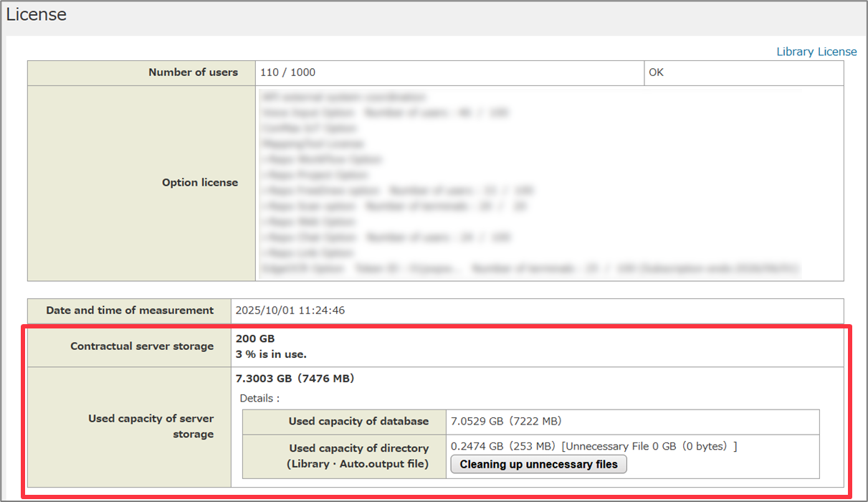Select the Number of users label

pyautogui.click(x=193, y=72)
